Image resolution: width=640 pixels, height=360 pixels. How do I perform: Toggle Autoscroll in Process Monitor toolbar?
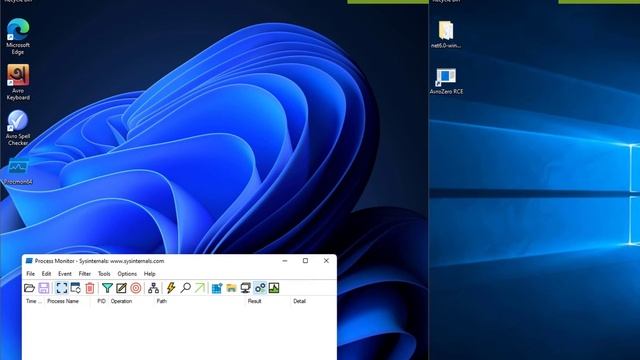pyautogui.click(x=76, y=288)
